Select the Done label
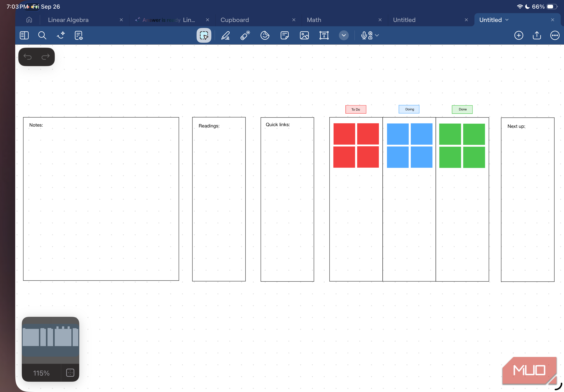Image resolution: width=564 pixels, height=392 pixels. pos(462,110)
